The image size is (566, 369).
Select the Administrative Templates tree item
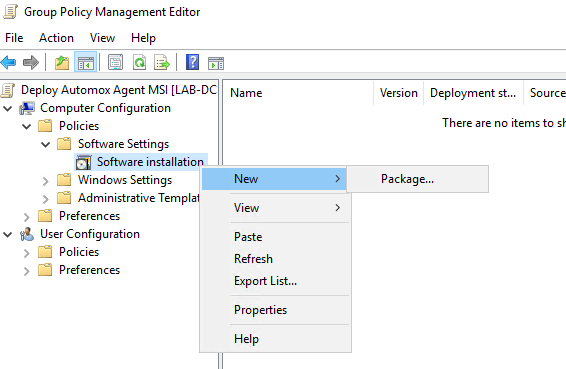[139, 198]
